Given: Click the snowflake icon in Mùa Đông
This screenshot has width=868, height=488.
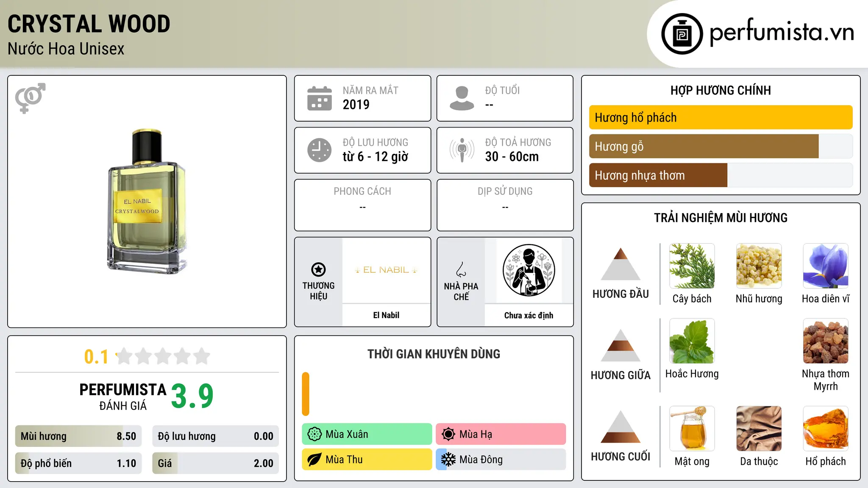Looking at the screenshot, I should click(448, 460).
